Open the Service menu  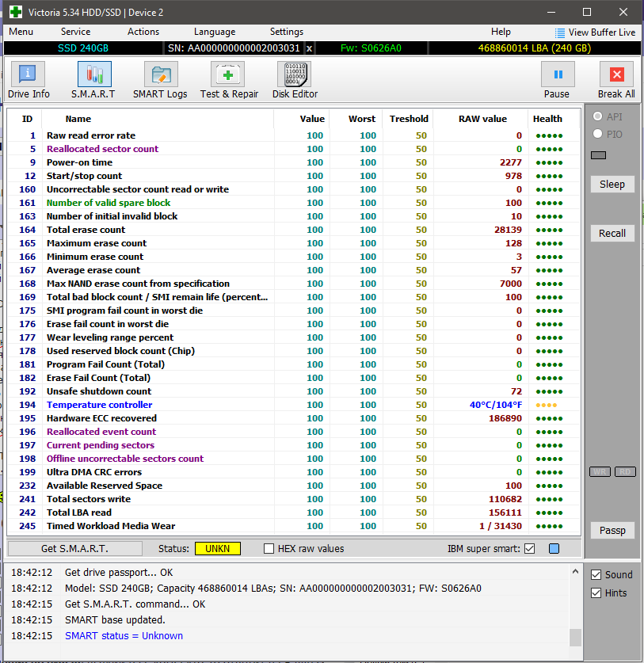click(75, 32)
